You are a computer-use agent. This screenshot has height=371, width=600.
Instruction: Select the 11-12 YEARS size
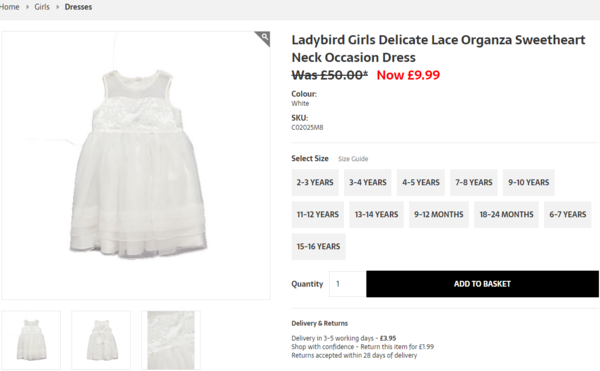(318, 215)
